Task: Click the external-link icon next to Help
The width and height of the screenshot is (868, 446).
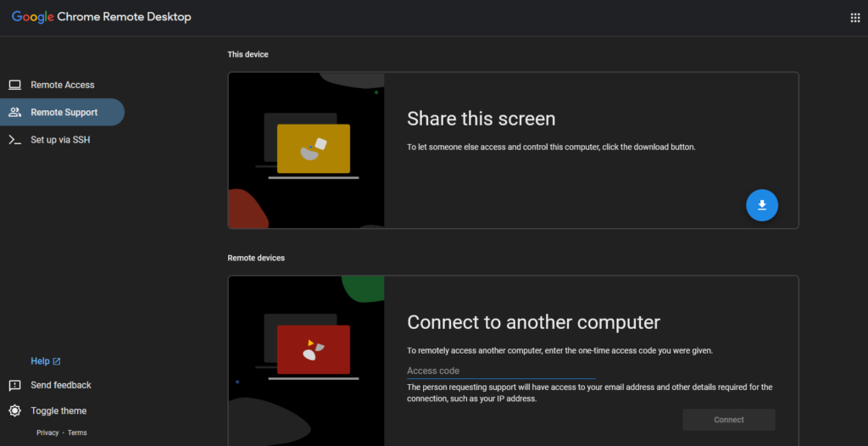Action: [57, 361]
